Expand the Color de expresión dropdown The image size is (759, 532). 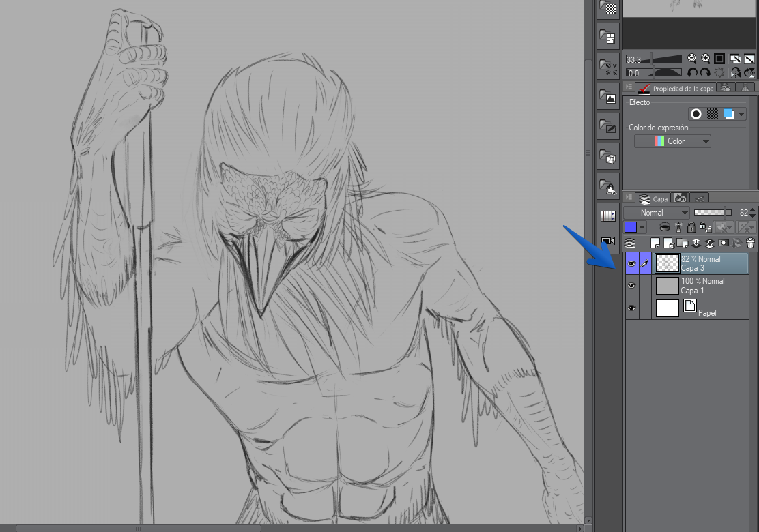(x=672, y=141)
